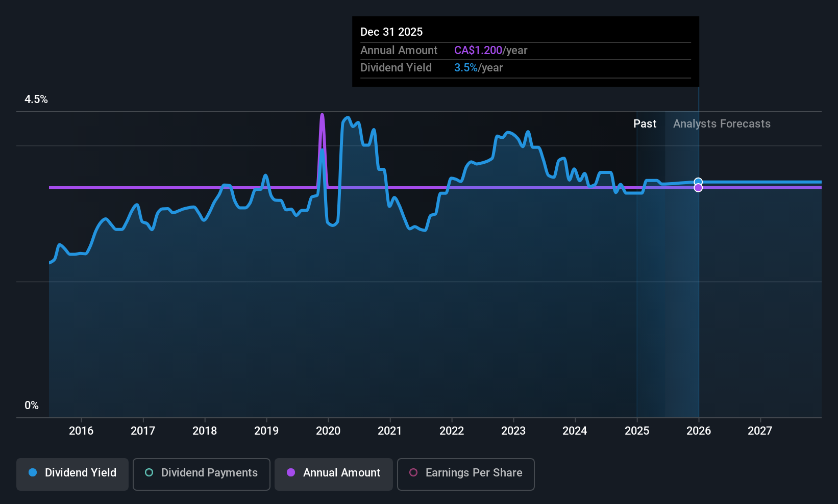Toggle the Dividend Yield legend button

(x=72, y=474)
